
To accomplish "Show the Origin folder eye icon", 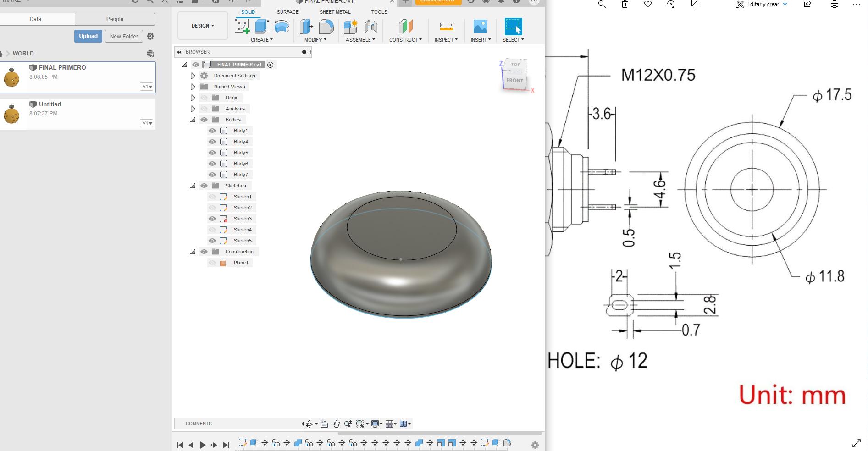I will (204, 98).
